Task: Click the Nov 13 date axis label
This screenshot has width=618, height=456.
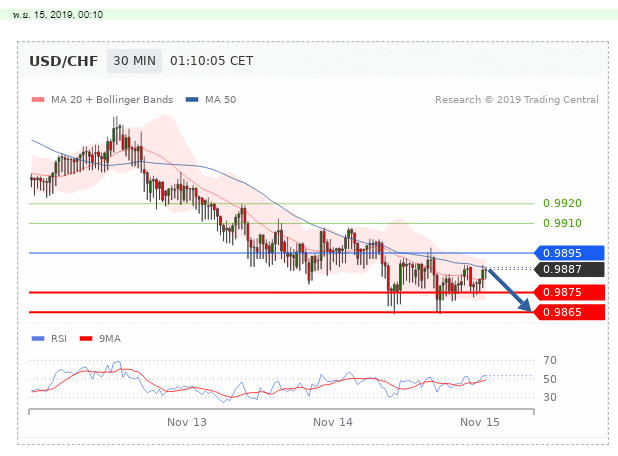Action: pyautogui.click(x=187, y=422)
